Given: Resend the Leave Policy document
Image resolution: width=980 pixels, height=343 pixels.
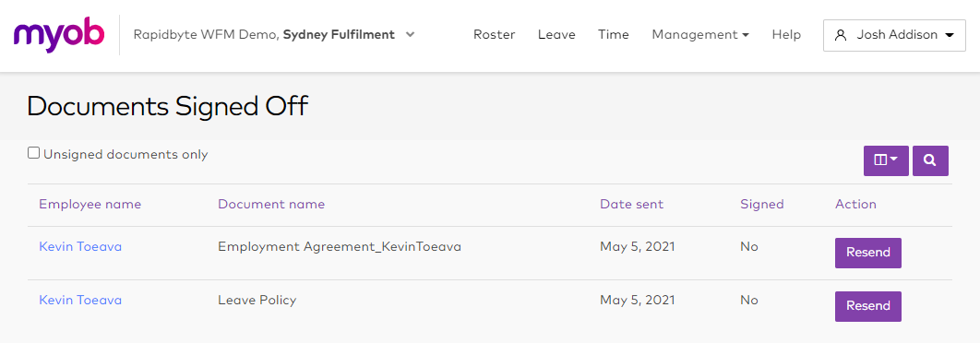Looking at the screenshot, I should (868, 306).
